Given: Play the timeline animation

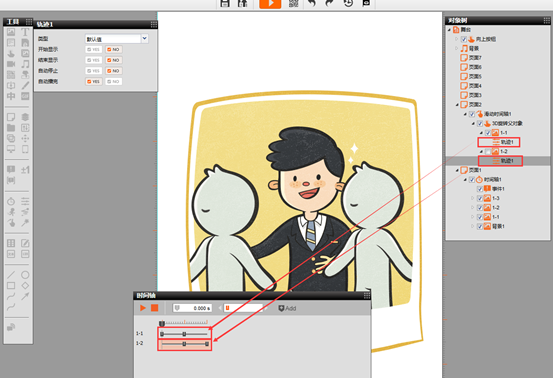Looking at the screenshot, I should [143, 308].
